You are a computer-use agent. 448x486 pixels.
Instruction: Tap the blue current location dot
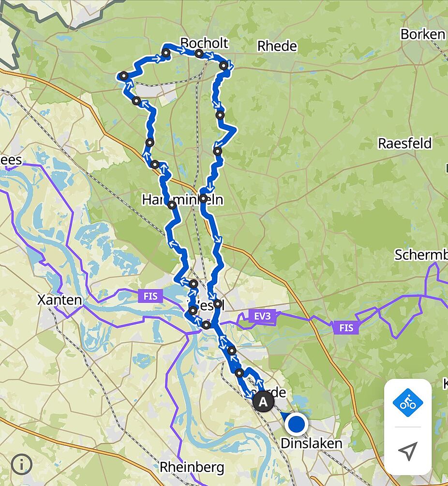tap(296, 424)
